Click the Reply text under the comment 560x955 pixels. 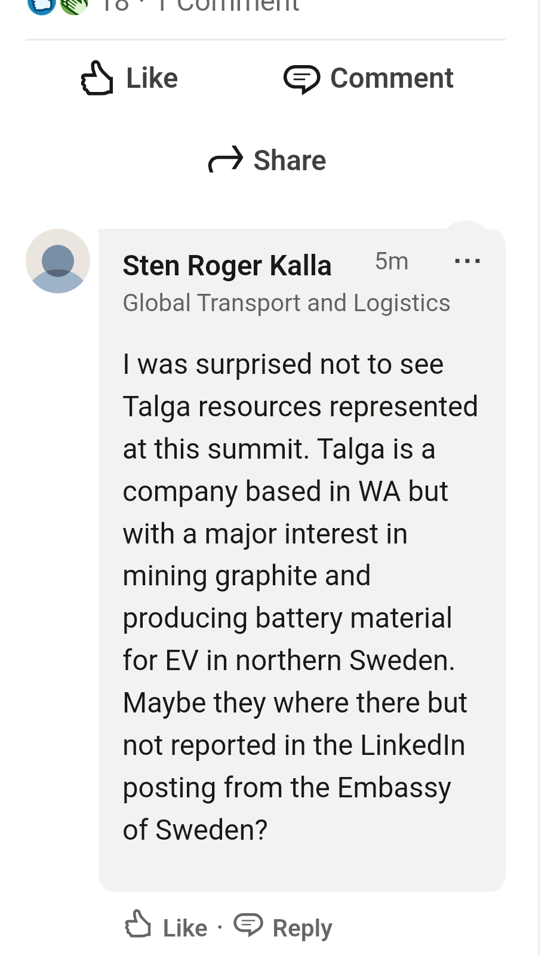click(302, 928)
